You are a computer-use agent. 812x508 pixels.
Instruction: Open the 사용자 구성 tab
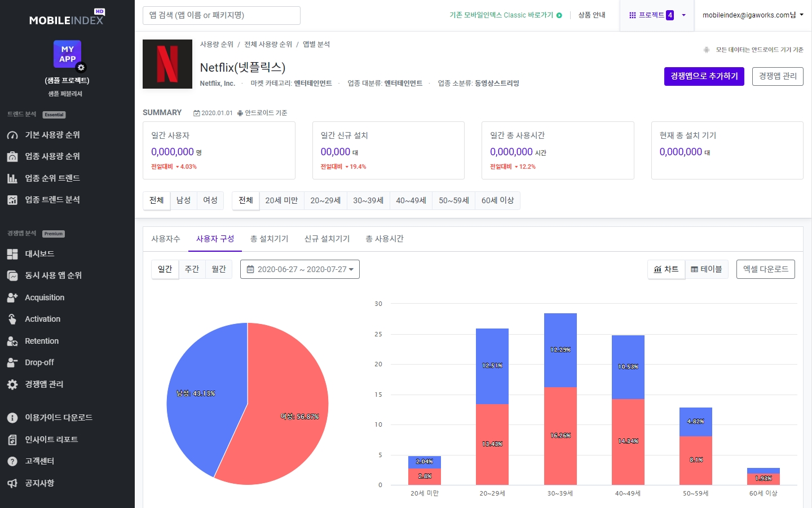tap(215, 239)
